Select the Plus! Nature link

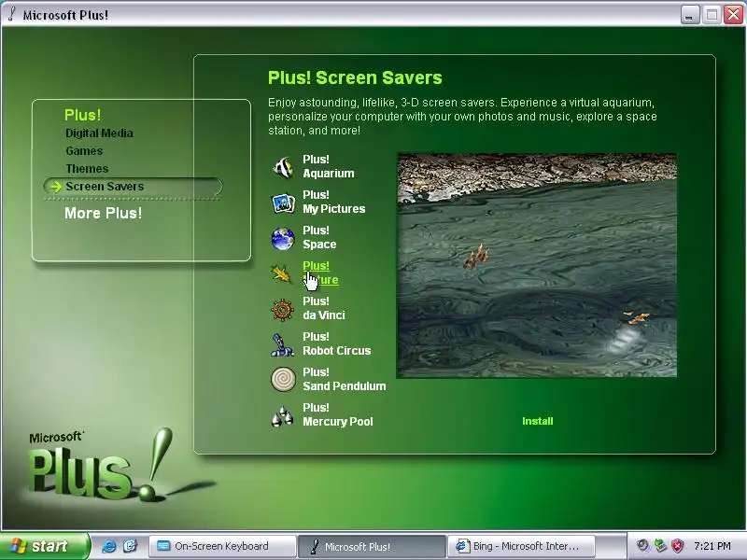pyautogui.click(x=320, y=273)
